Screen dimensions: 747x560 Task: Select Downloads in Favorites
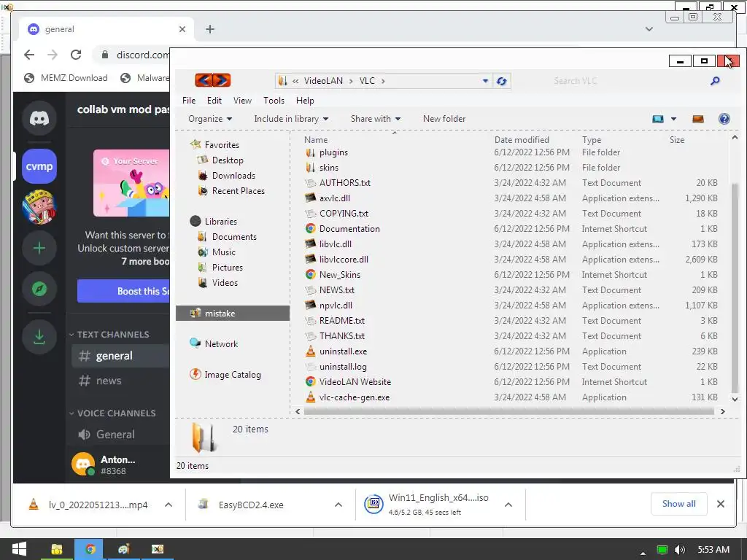pyautogui.click(x=233, y=176)
